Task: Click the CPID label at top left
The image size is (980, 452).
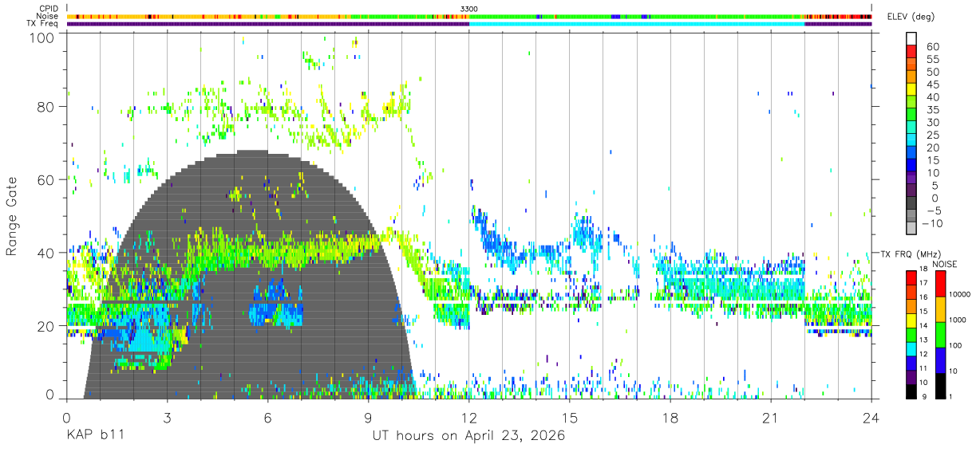Action: [48, 8]
